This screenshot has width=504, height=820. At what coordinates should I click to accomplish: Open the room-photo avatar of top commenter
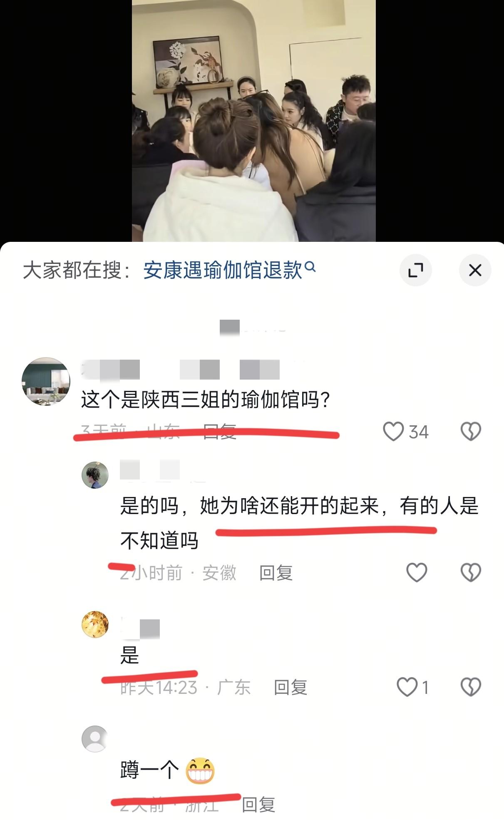tap(46, 381)
